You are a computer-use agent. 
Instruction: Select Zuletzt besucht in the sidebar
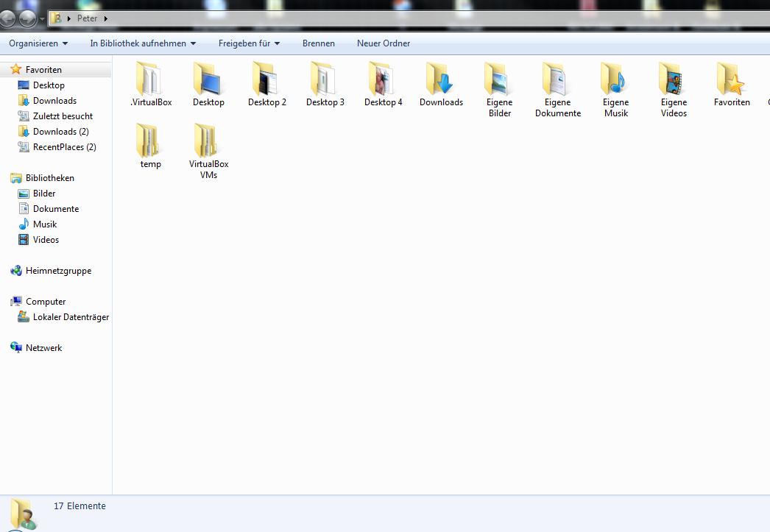64,116
